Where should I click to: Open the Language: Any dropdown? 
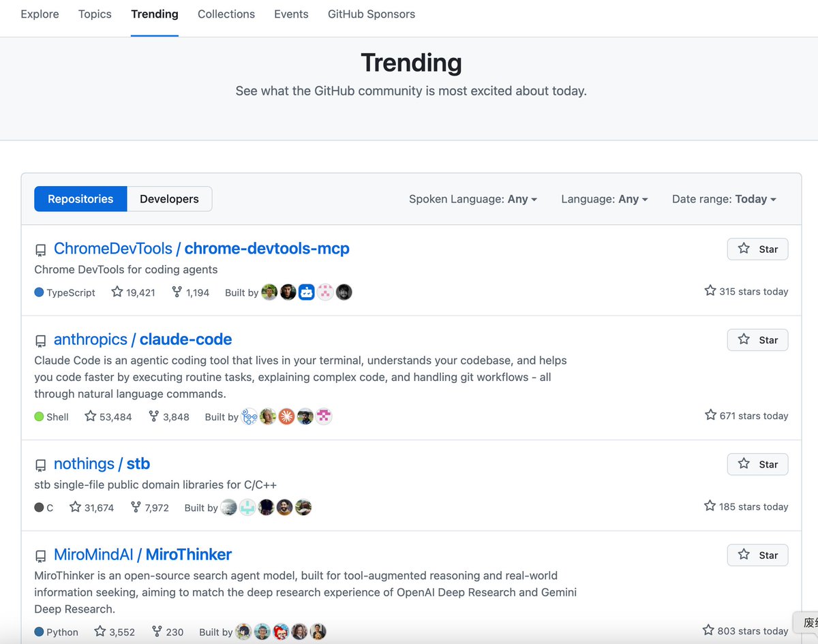point(604,199)
